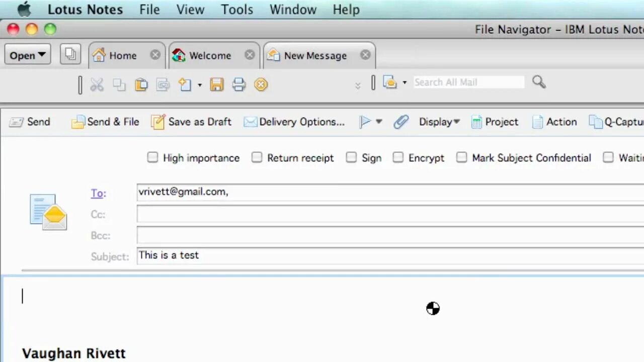This screenshot has height=362, width=644.
Task: Switch to the New Message tab
Action: point(319,55)
